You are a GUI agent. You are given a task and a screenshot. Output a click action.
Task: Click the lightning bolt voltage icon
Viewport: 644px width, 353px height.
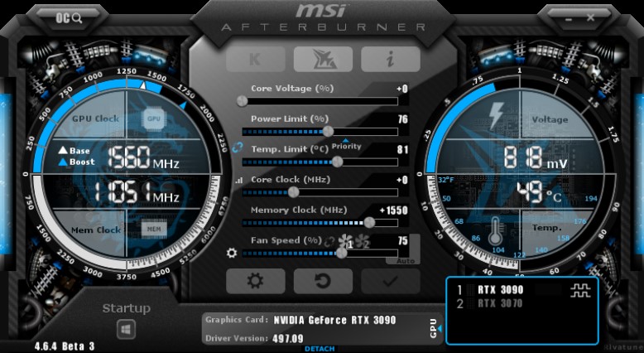[x=496, y=117]
